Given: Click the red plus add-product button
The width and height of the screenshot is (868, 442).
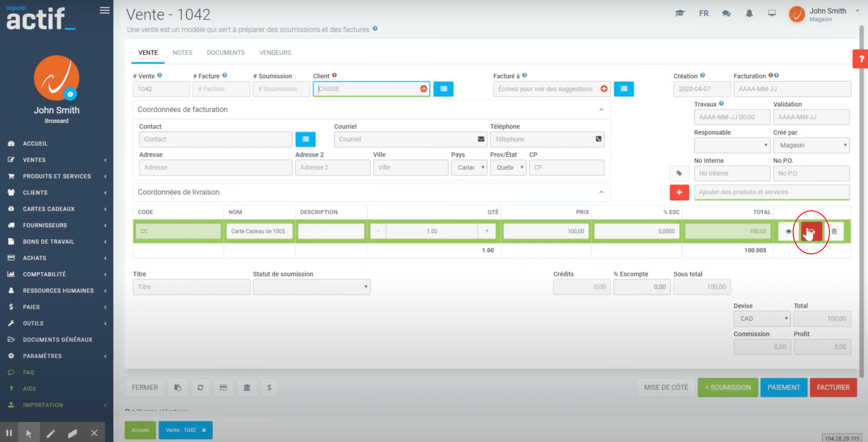Looking at the screenshot, I should tap(679, 192).
